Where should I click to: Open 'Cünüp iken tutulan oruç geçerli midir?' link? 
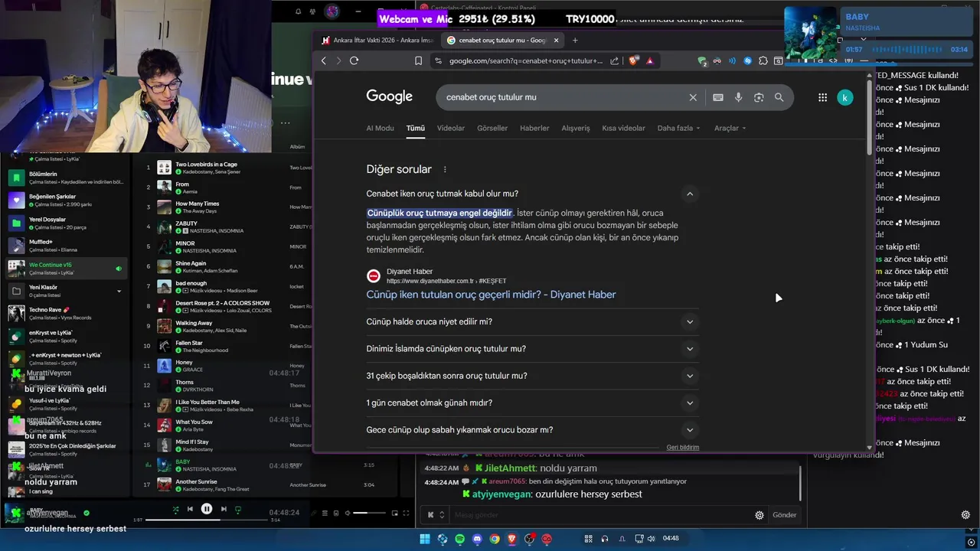click(491, 295)
